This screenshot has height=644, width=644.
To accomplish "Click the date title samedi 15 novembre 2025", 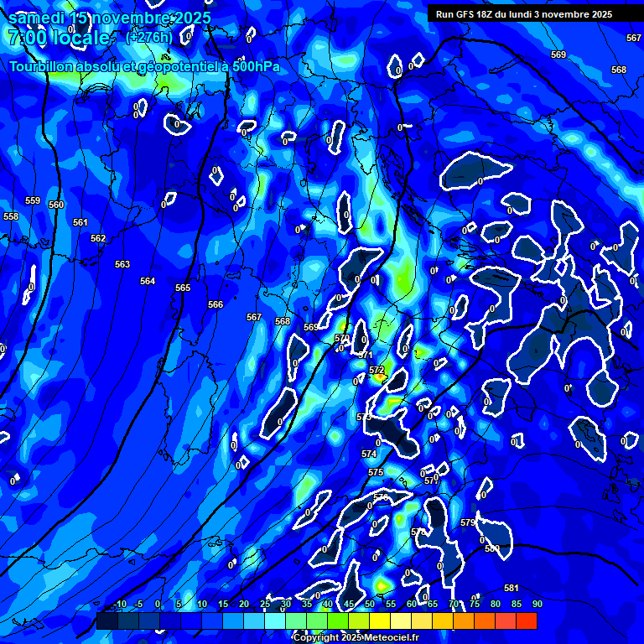I will click(110, 18).
